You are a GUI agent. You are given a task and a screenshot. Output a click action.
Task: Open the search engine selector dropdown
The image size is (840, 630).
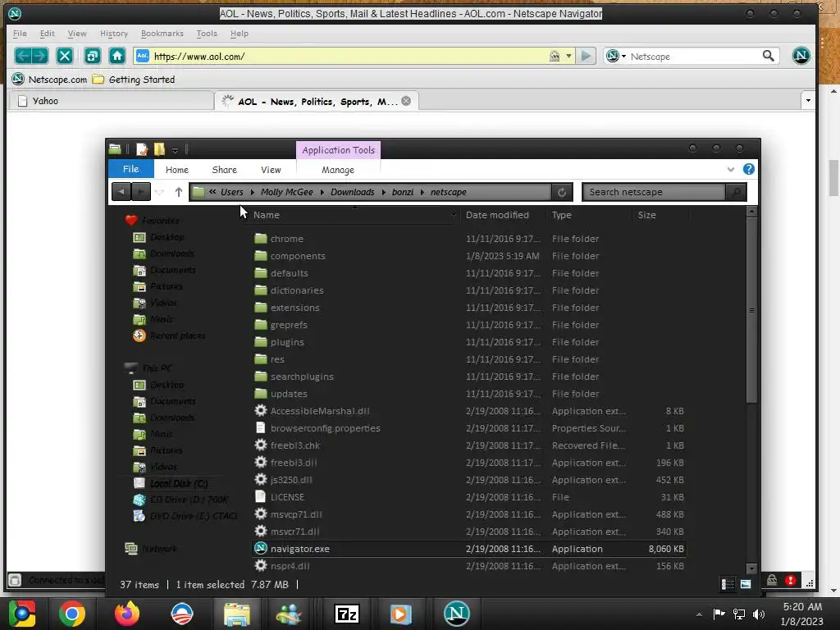[x=616, y=56]
